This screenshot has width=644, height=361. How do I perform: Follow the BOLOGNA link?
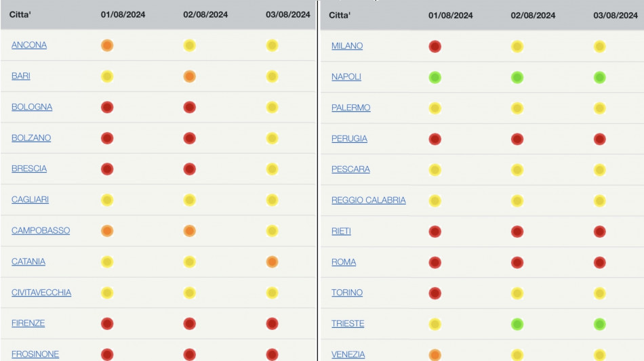click(x=32, y=107)
